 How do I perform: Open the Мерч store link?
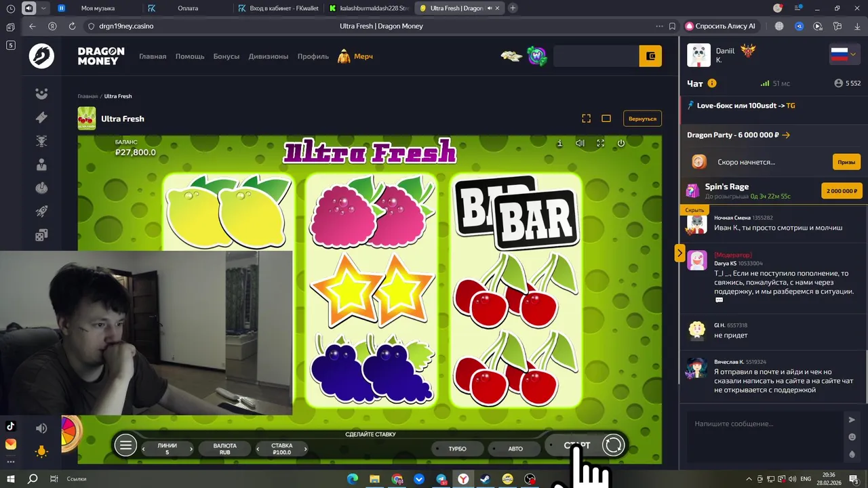[x=355, y=56]
